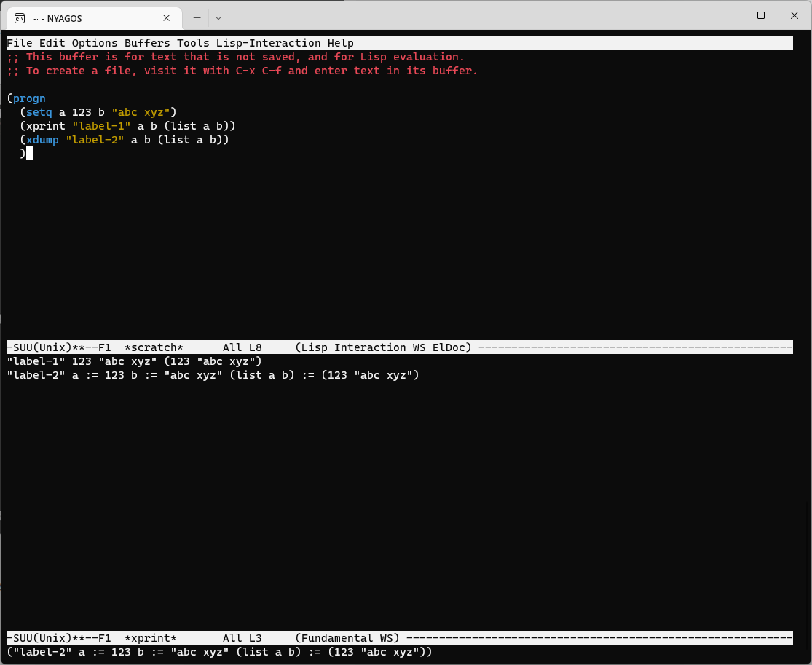Click the 'All L8' position indicator
The height and width of the screenshot is (665, 812).
point(243,347)
